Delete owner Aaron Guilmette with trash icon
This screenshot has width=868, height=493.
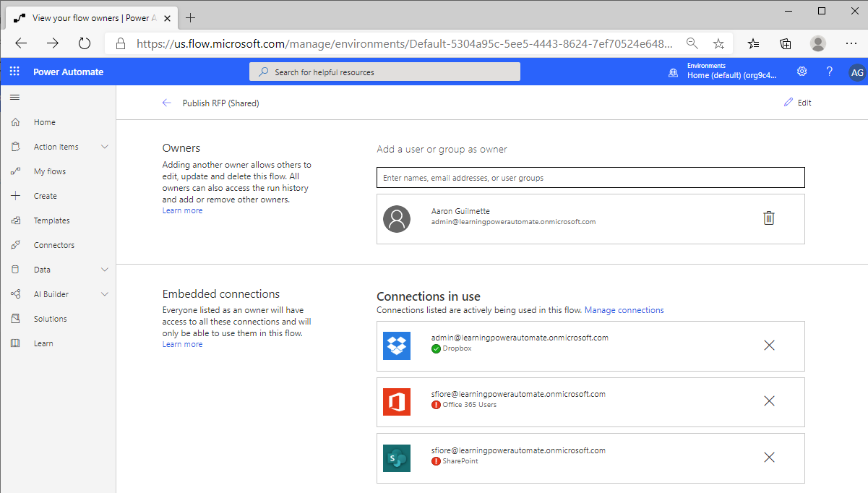click(x=769, y=218)
